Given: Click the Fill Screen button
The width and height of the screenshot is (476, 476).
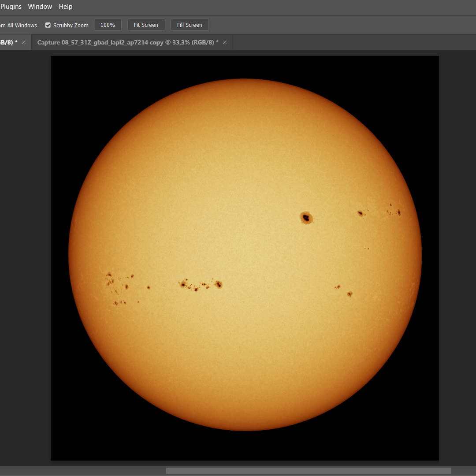Looking at the screenshot, I should (x=190, y=25).
